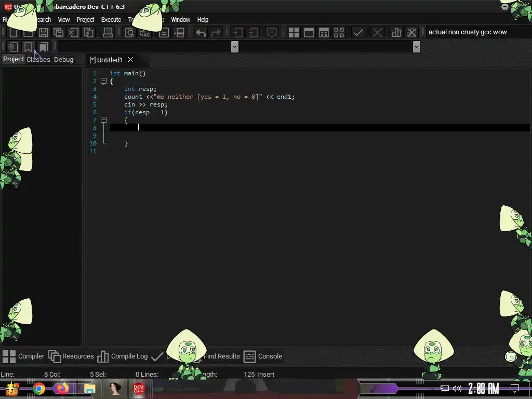Click 'cin >> resp;' on line 5

[145, 104]
